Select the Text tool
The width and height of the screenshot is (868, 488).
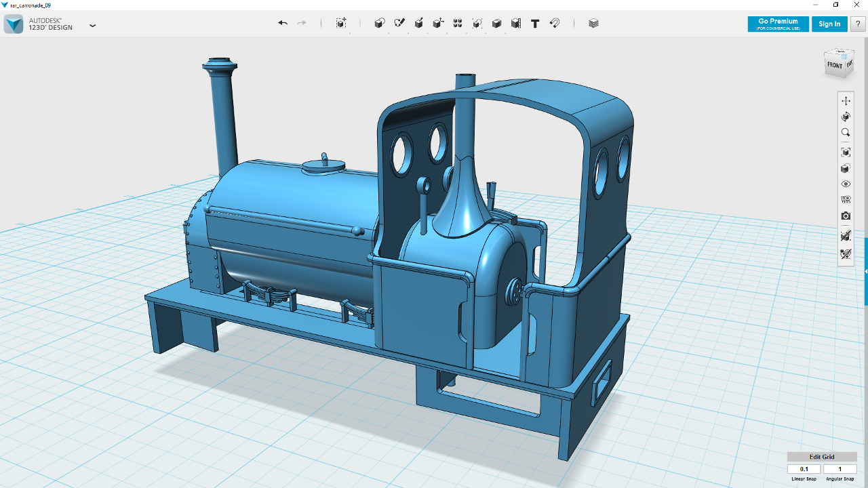click(535, 23)
